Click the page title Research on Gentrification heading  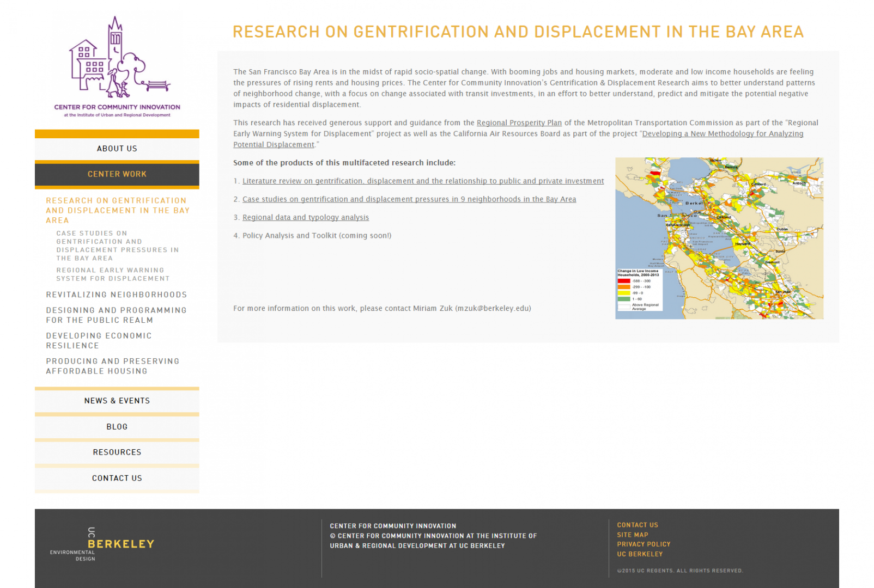tap(518, 32)
